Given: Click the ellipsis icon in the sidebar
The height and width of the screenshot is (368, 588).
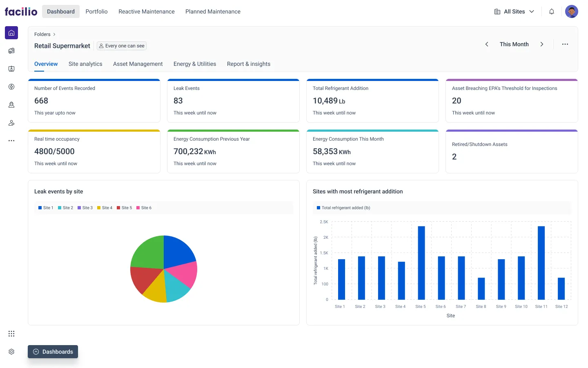Looking at the screenshot, I should 11,140.
